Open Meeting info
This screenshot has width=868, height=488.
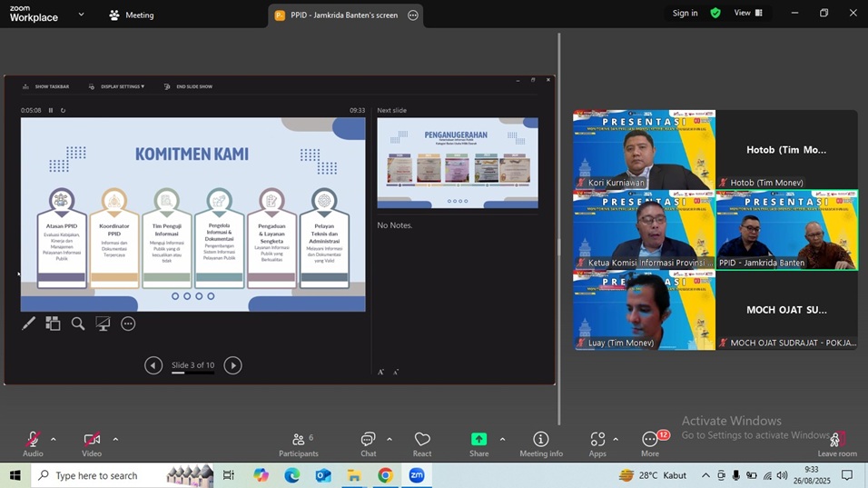tap(541, 444)
